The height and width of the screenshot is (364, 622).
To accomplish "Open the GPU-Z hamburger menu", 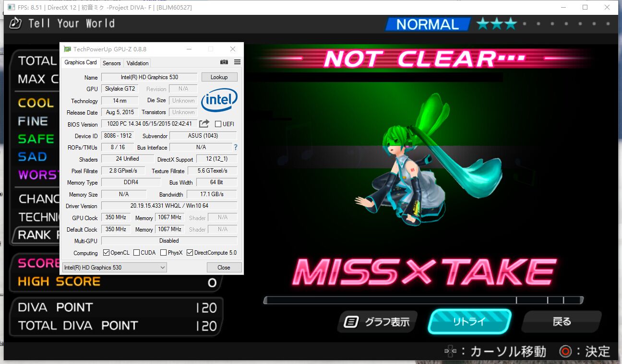I will point(237,62).
